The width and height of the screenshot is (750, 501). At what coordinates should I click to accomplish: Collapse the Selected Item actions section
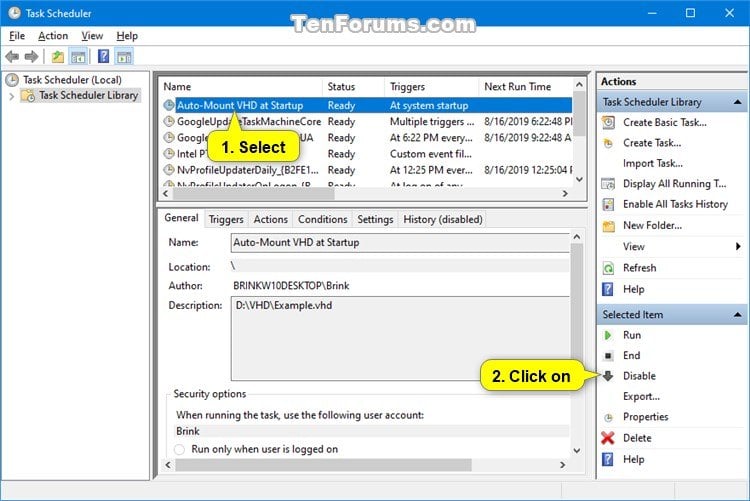tap(737, 315)
